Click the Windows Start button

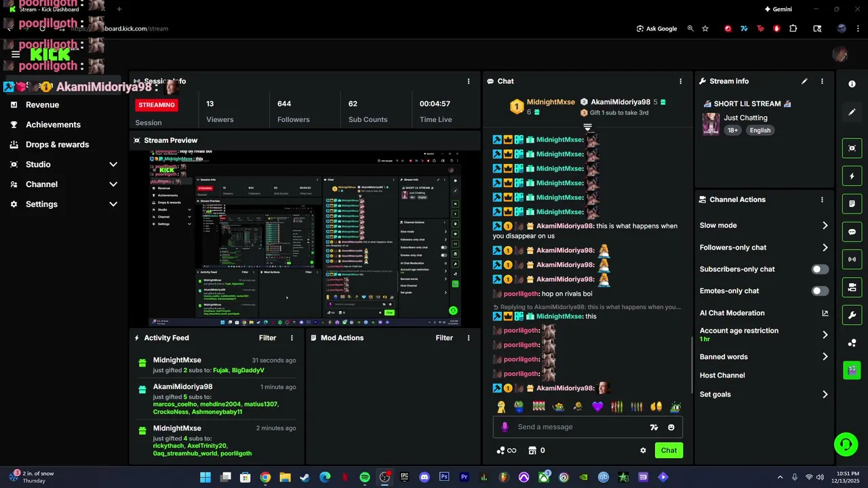click(x=205, y=477)
